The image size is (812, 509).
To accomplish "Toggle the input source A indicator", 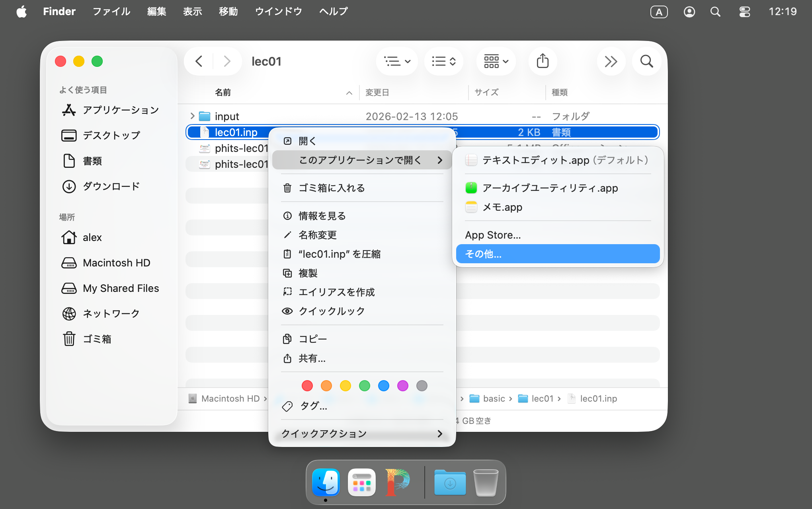I will [x=659, y=12].
